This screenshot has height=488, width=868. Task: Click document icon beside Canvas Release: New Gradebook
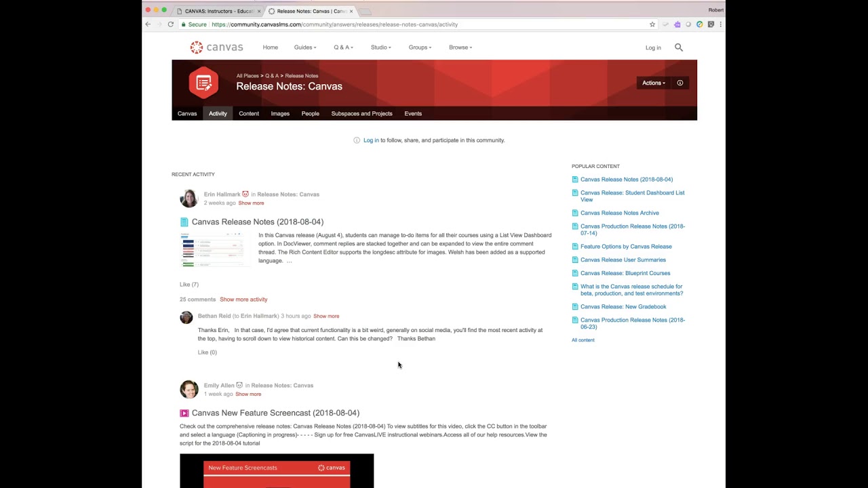[575, 306]
